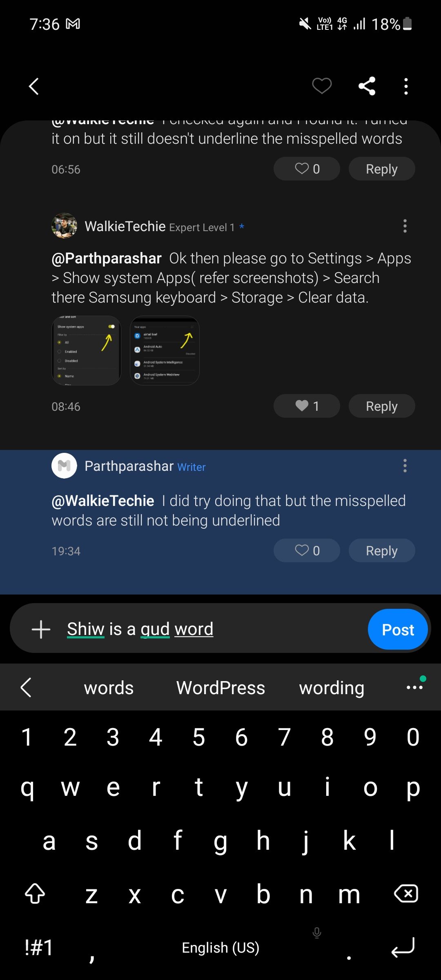Unlike WalkieTechie's comment showing 1 like
441x980 pixels.
[307, 406]
